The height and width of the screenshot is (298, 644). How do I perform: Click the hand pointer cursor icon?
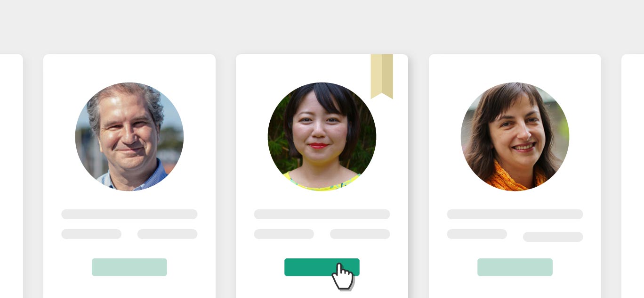click(343, 276)
